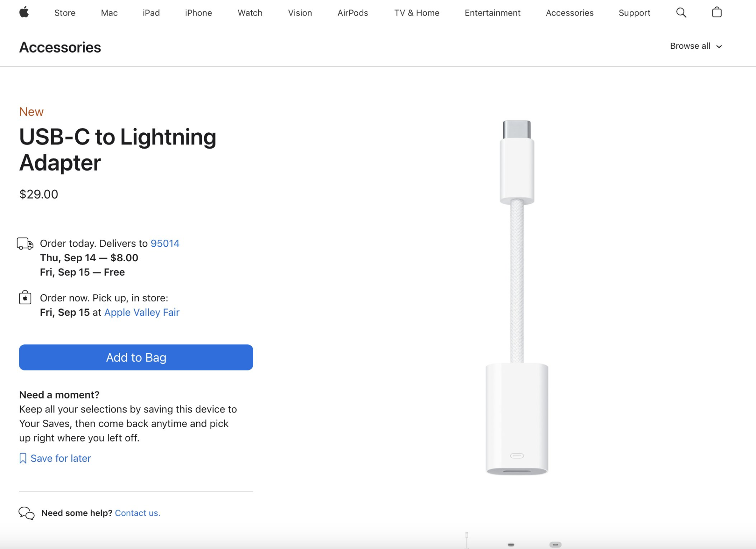Screen dimensions: 756x549
Task: Open the iPhone menu item
Action: coord(198,13)
